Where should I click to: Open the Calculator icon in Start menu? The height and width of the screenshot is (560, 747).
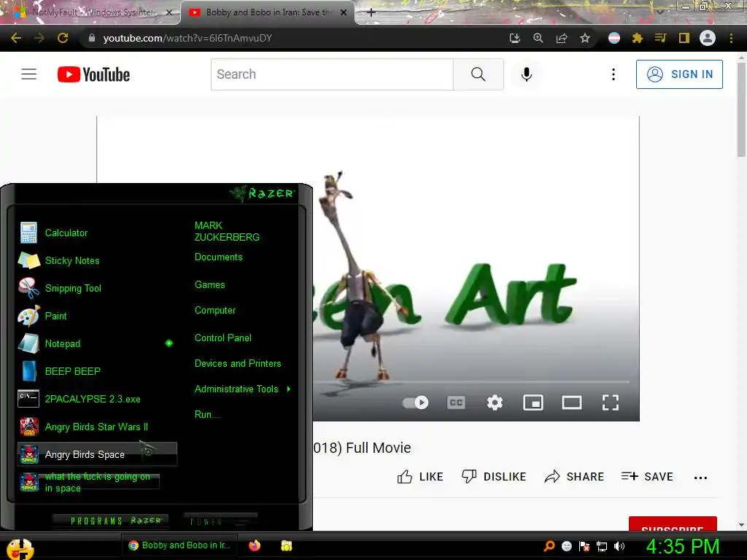tap(28, 233)
